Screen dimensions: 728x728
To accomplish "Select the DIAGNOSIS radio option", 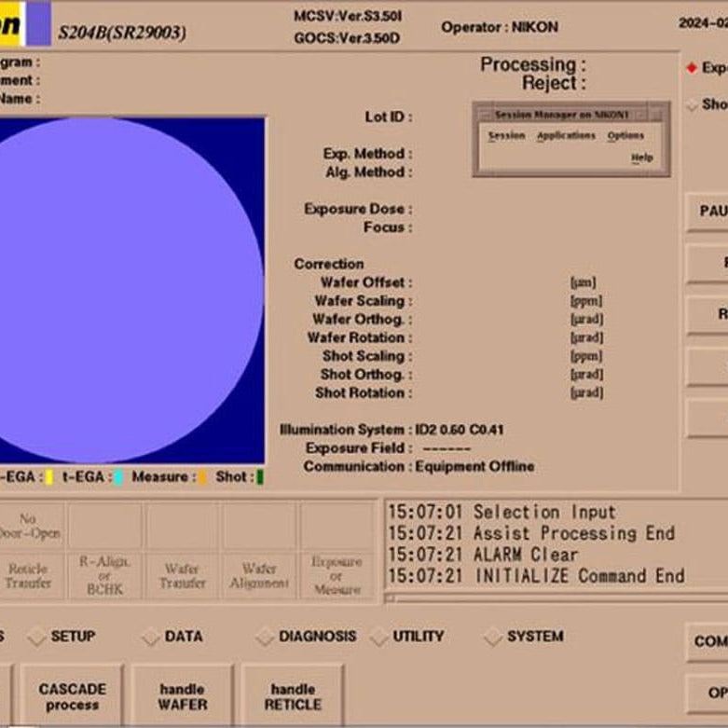I will (265, 638).
